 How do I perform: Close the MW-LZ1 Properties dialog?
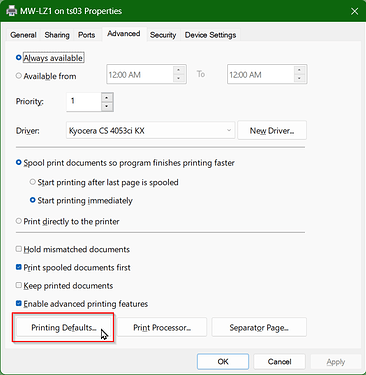(355, 11)
